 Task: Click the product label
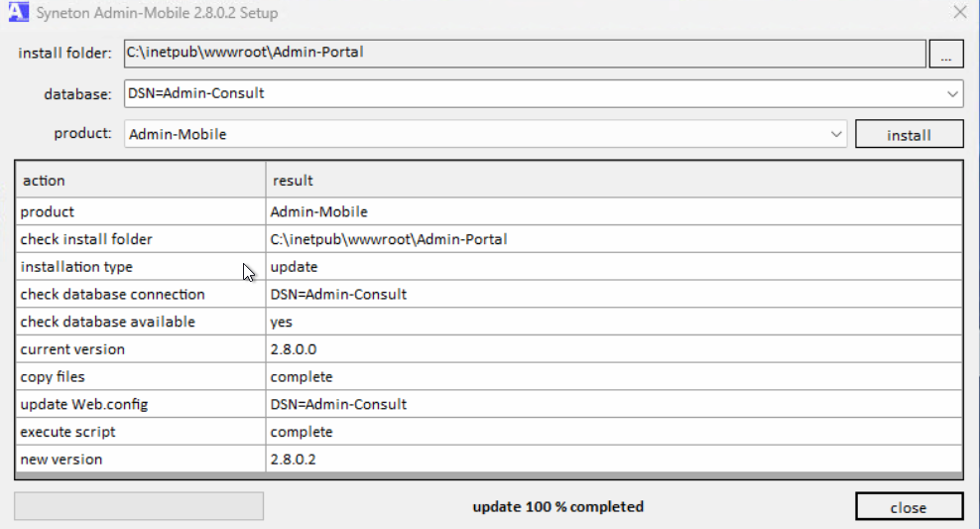(x=82, y=133)
